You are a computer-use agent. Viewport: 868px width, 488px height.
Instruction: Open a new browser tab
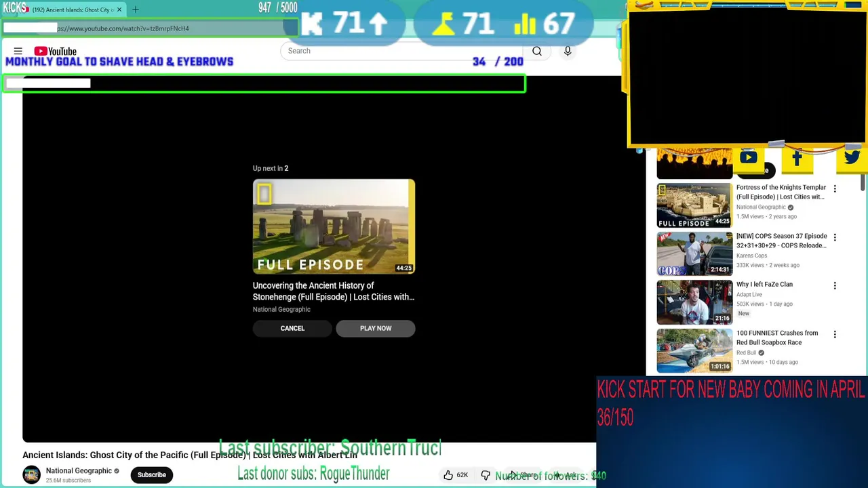tap(135, 9)
